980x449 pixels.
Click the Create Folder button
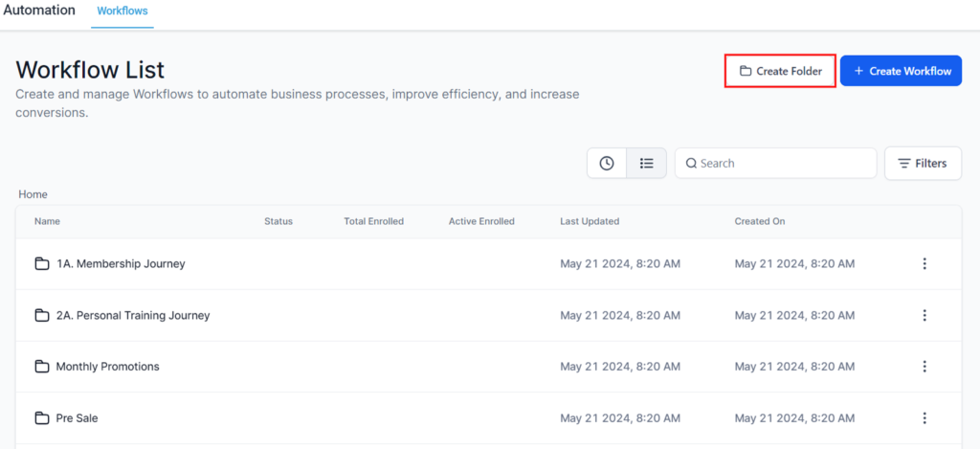780,71
